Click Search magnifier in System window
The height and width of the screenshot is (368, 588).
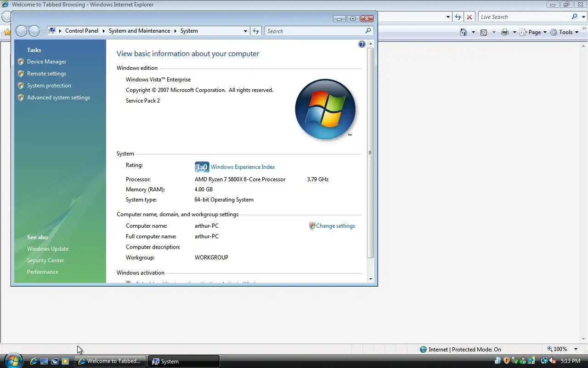(368, 31)
